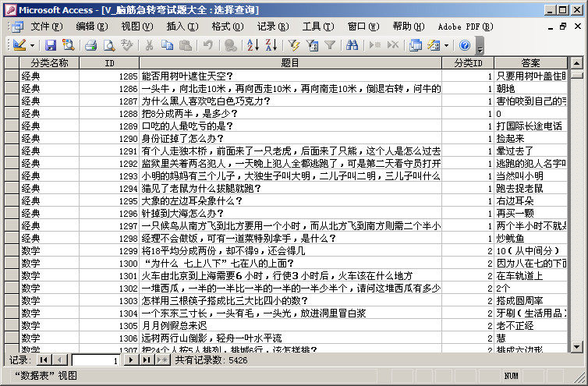Print the datasheet via printer icon
The image size is (588, 386).
click(x=90, y=45)
